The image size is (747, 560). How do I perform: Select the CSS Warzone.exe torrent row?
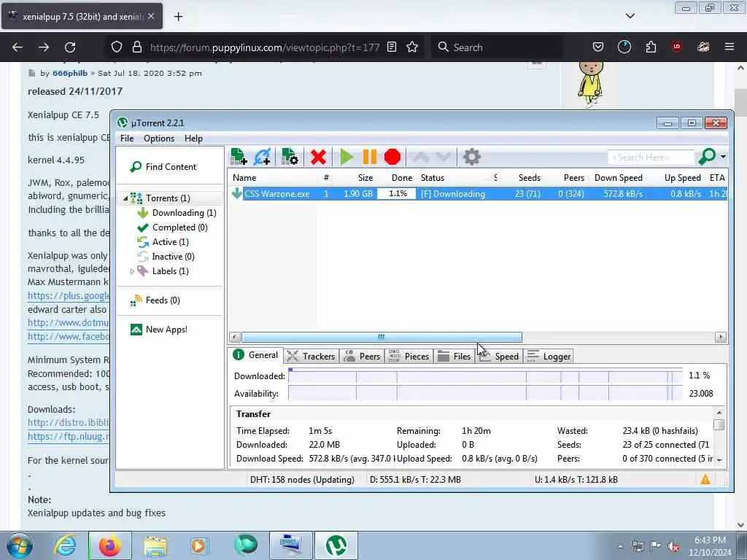[478, 194]
